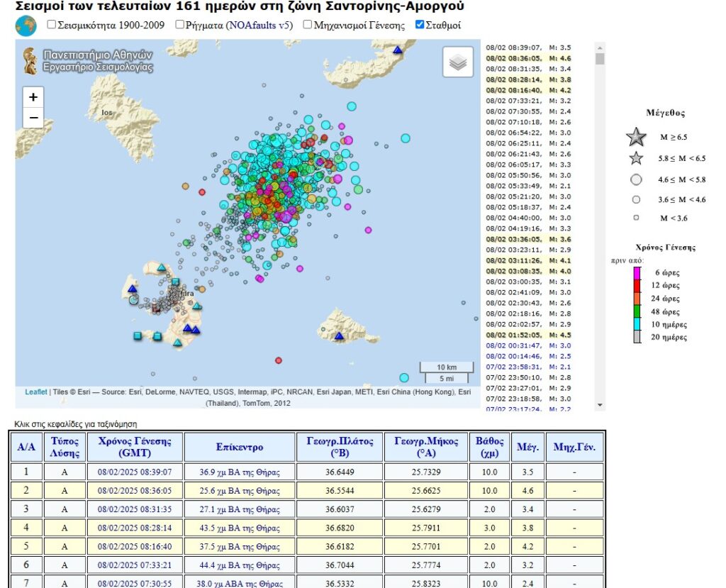This screenshot has width=726, height=588.
Task: Enable the Μηχανισμοί Γένεσης checkbox
Action: (x=308, y=26)
